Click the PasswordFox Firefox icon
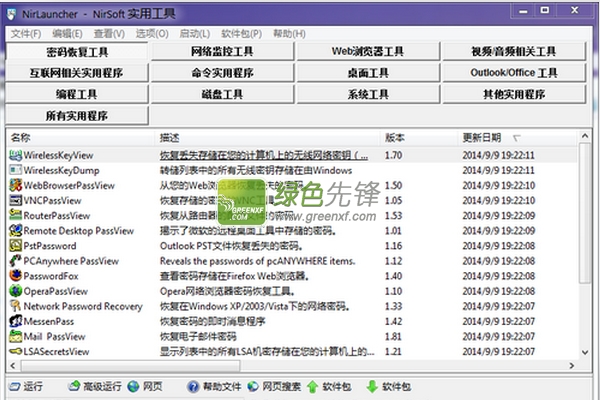600x400 pixels. [x=15, y=276]
